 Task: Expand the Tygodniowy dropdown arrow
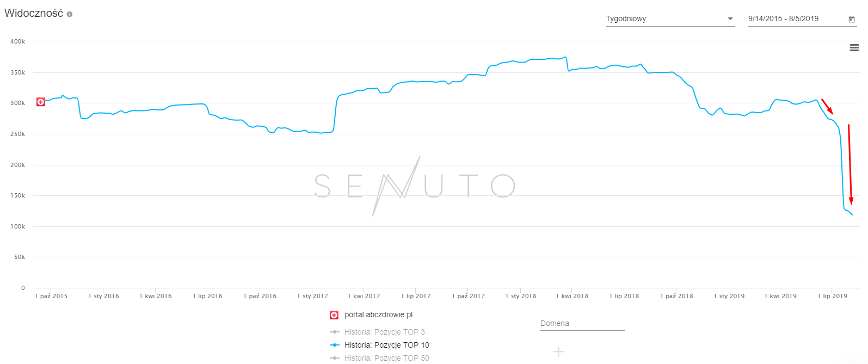point(730,19)
